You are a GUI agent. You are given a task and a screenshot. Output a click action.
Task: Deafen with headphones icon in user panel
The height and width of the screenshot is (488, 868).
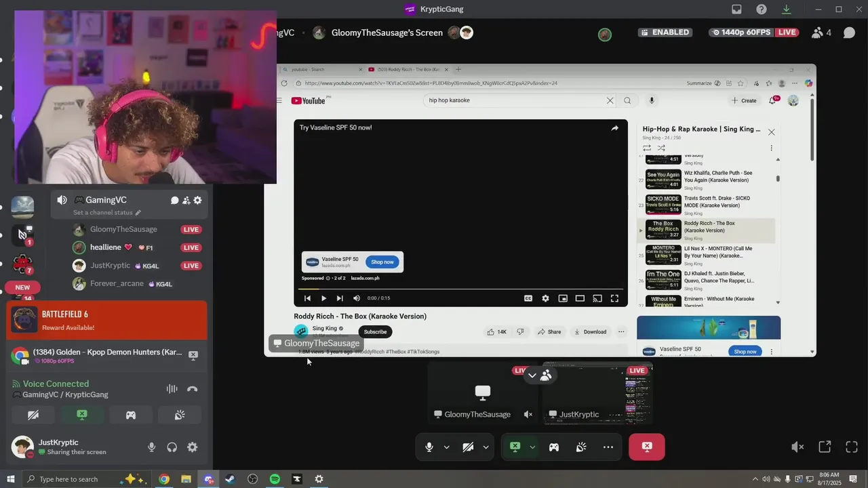click(x=172, y=447)
